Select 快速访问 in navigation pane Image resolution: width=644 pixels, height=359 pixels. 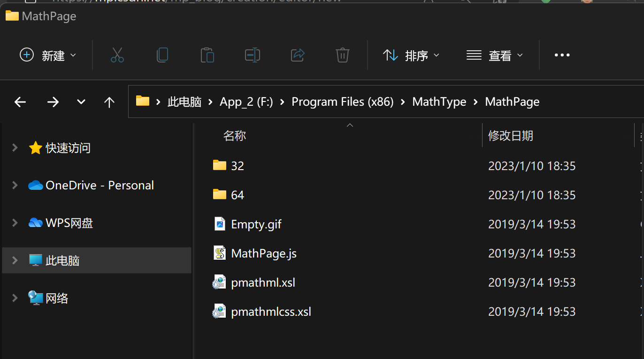click(68, 148)
